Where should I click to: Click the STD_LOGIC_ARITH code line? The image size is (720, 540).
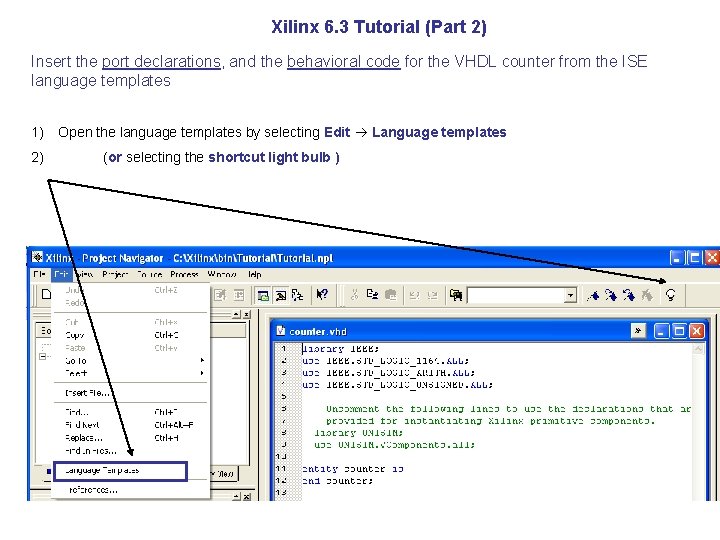[x=388, y=372]
